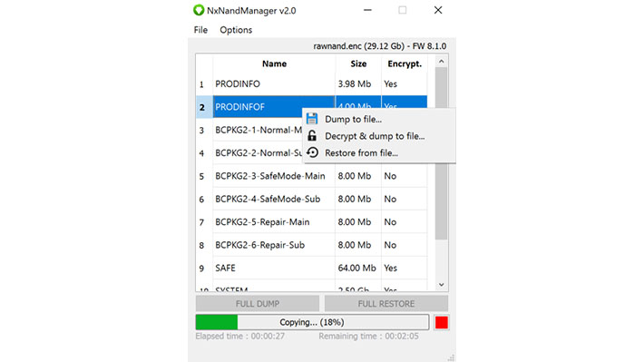Click the FULL DUMP button
The width and height of the screenshot is (644, 362).
pyautogui.click(x=257, y=304)
